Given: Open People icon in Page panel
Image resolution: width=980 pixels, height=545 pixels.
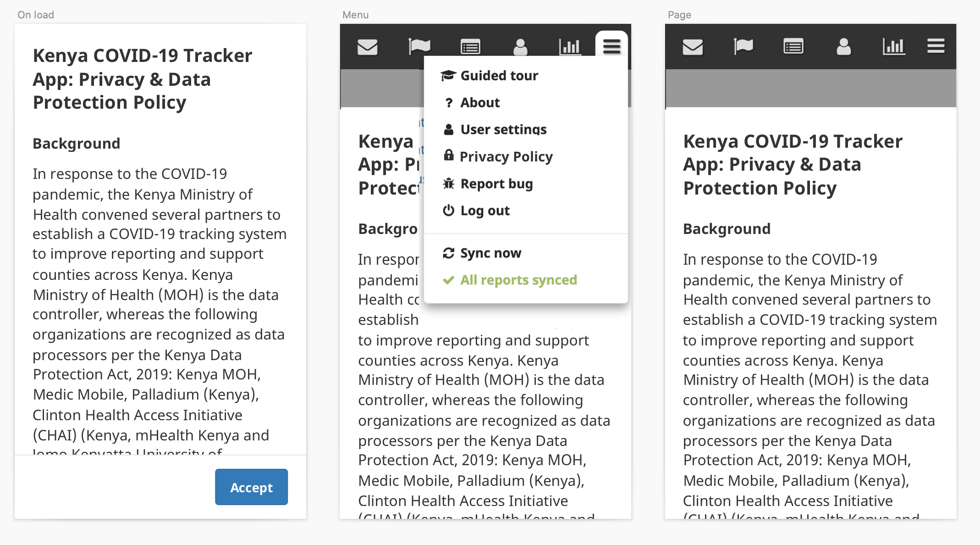Looking at the screenshot, I should coord(844,47).
